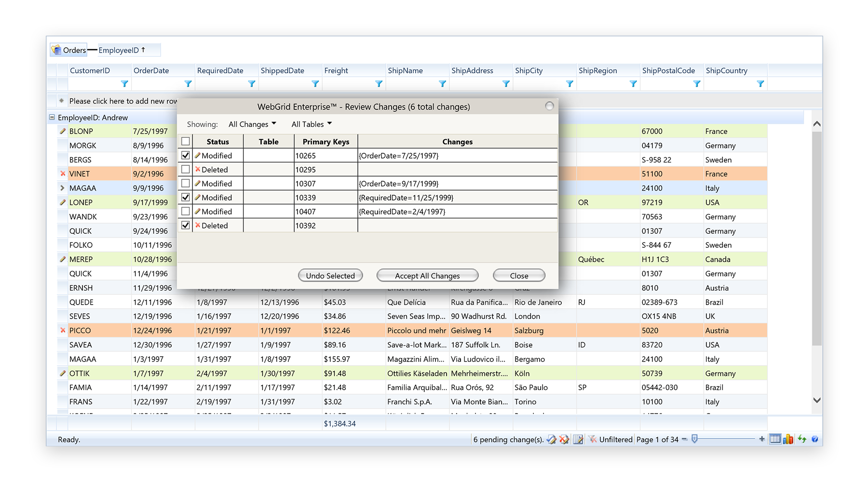Open the All Changes dropdown
Viewport: 868px width, 482px height.
252,124
